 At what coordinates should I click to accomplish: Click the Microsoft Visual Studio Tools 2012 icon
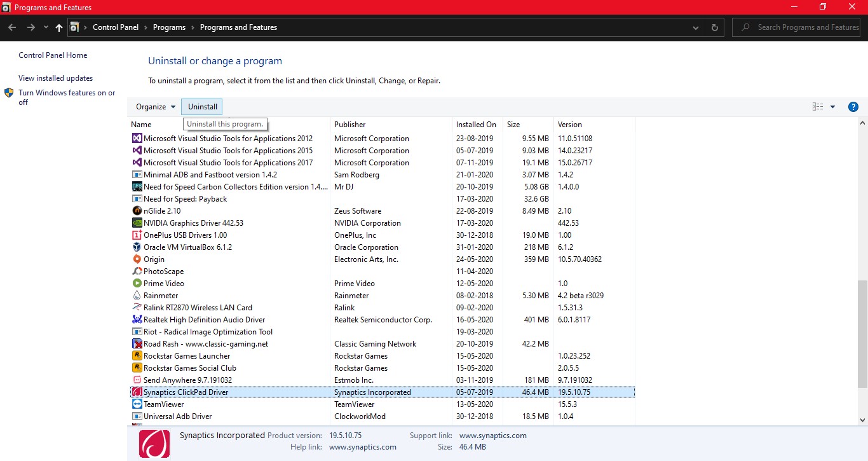[x=137, y=138]
